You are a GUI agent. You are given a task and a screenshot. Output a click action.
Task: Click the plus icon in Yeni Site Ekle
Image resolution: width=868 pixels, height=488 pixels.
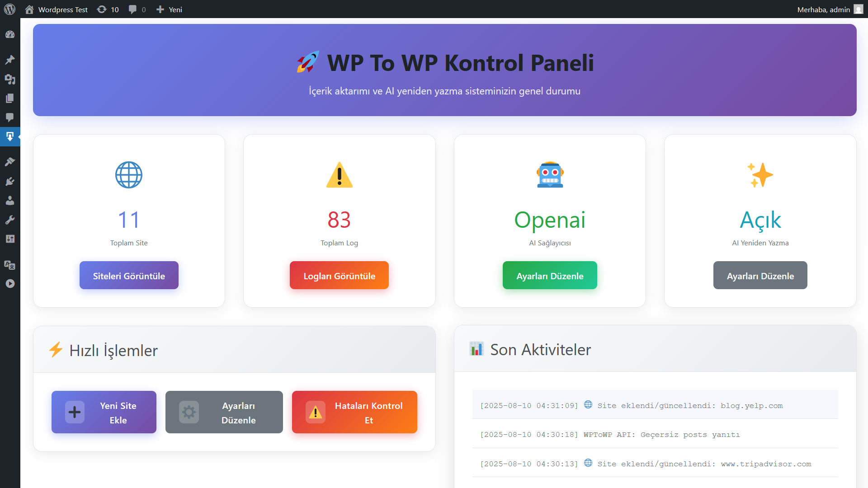pyautogui.click(x=75, y=412)
